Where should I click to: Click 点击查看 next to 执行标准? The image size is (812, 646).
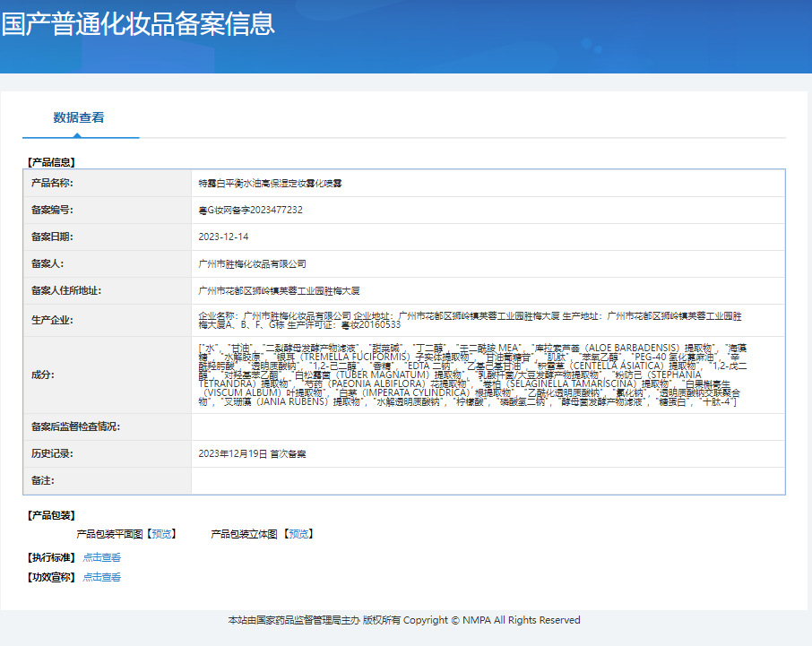102,557
